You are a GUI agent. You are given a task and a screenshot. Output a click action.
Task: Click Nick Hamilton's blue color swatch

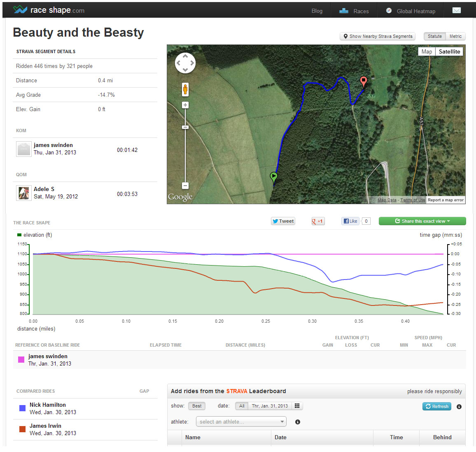[23, 408]
